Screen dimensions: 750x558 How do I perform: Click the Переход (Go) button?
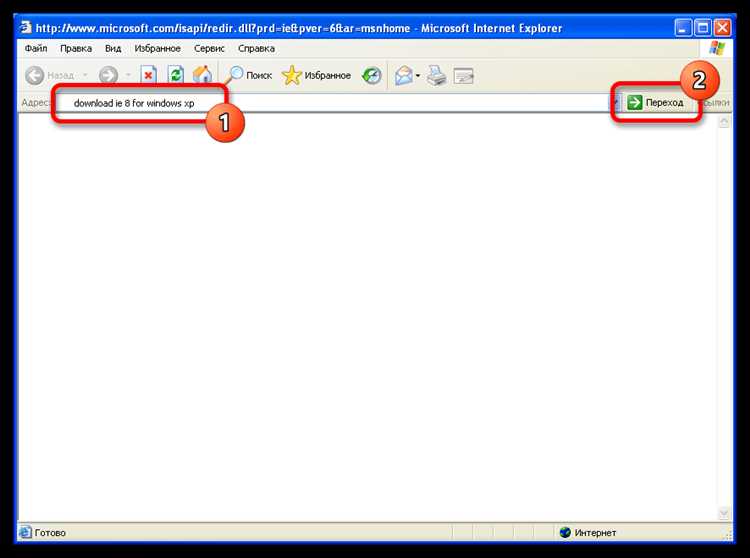click(656, 103)
